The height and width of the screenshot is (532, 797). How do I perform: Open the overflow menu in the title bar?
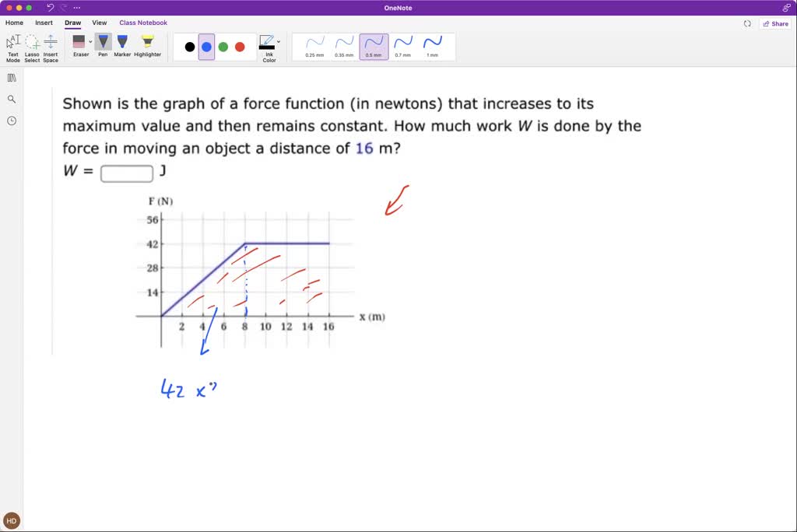tap(76, 7)
